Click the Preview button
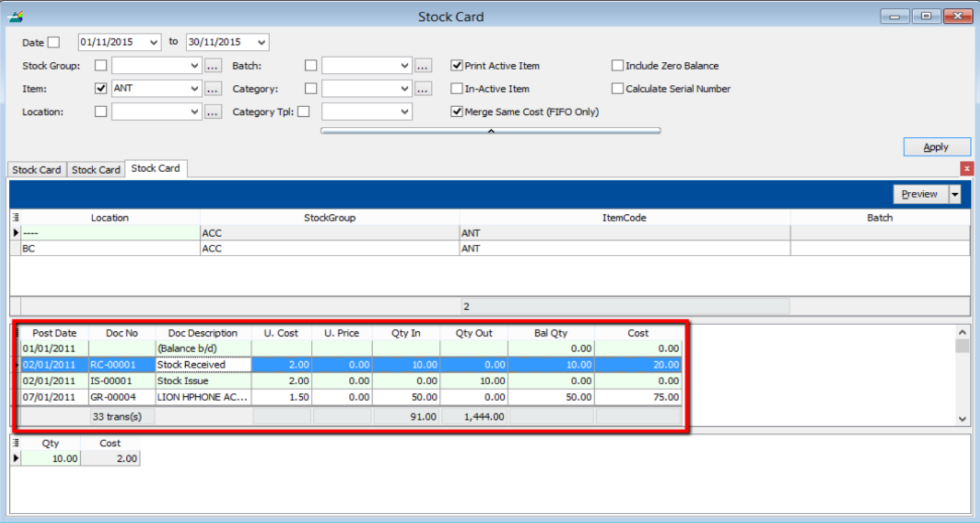This screenshot has height=523, width=980. (919, 194)
